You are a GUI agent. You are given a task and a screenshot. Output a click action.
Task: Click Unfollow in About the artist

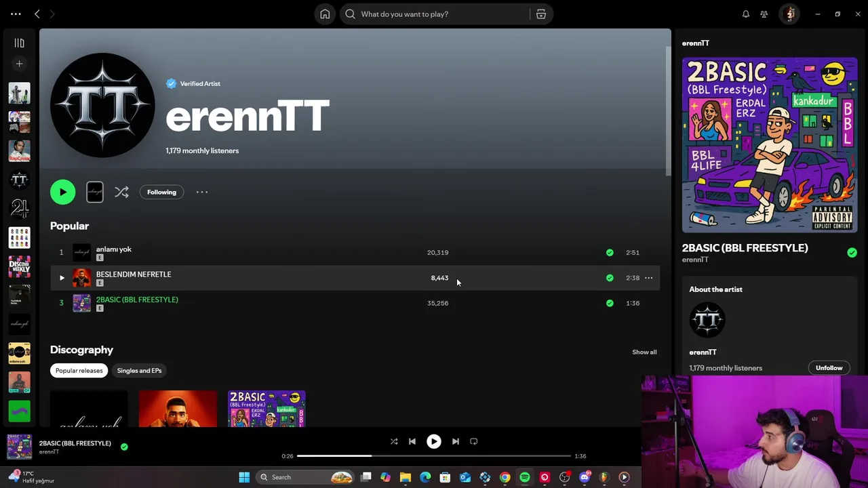pos(829,368)
